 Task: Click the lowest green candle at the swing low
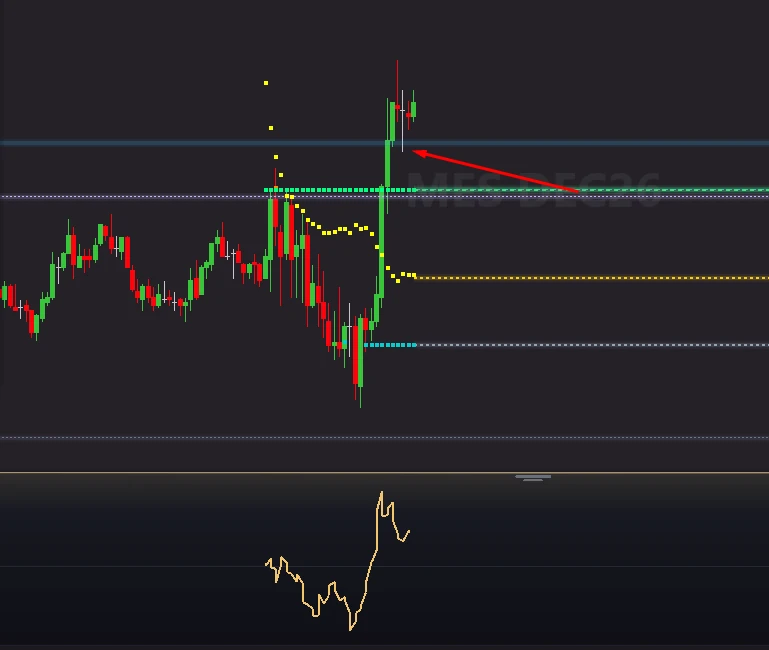[361, 352]
